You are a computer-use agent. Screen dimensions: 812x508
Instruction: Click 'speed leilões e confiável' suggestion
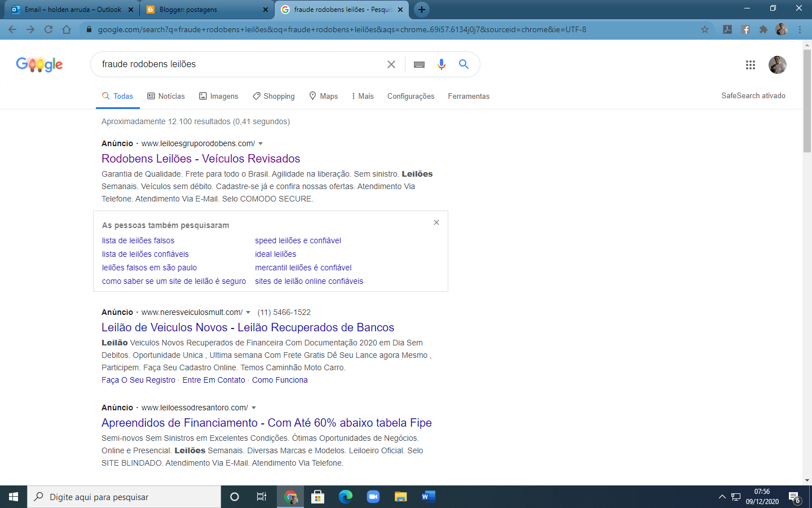(x=298, y=240)
